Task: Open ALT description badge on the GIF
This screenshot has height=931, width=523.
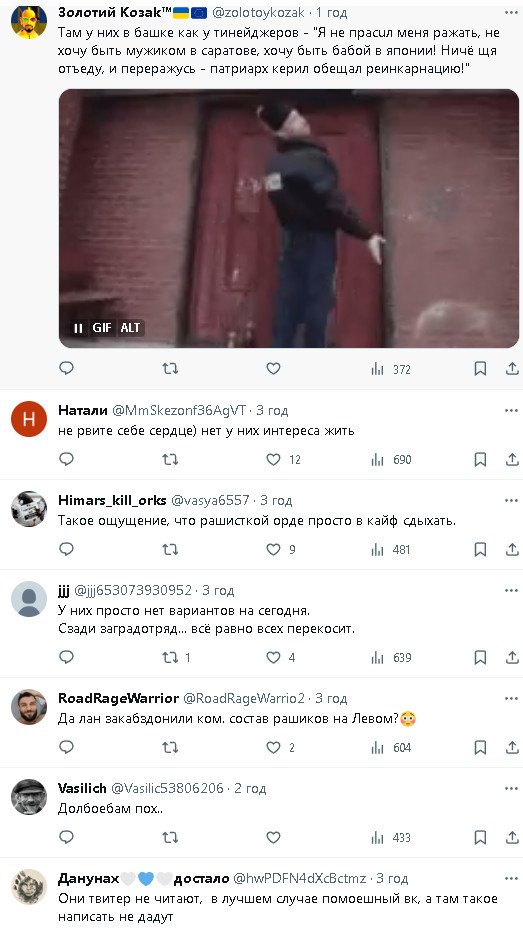Action: (130, 328)
